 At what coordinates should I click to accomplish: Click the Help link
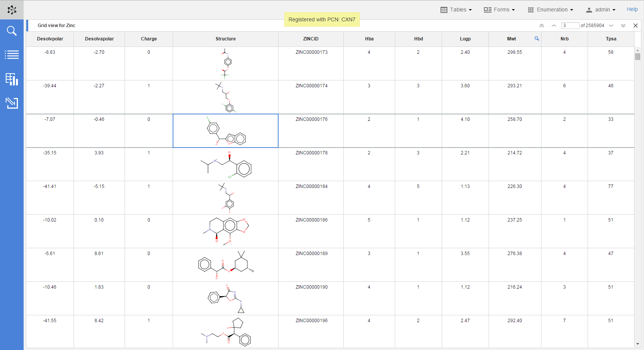click(632, 10)
